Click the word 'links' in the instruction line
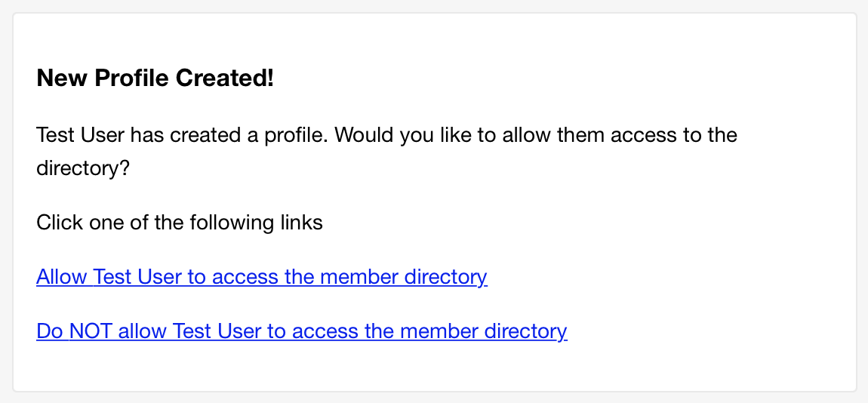This screenshot has height=403, width=868. [x=301, y=223]
